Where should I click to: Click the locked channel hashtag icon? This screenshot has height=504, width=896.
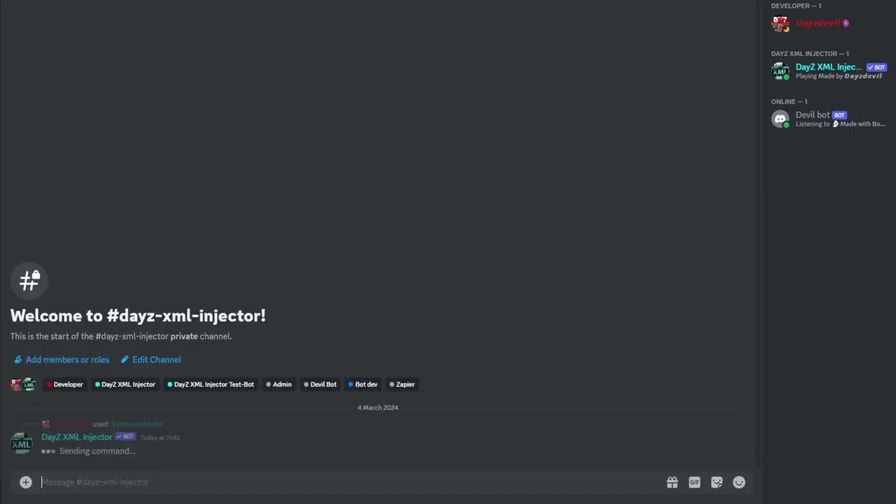(29, 281)
